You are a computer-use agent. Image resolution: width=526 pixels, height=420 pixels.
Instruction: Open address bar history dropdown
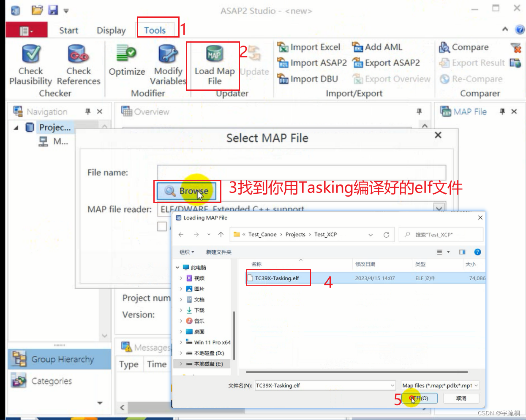(x=371, y=235)
